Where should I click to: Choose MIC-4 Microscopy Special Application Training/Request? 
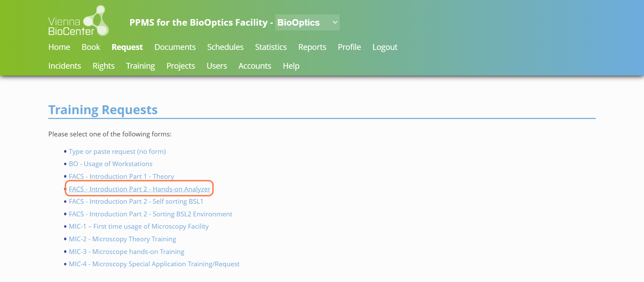[x=154, y=264]
